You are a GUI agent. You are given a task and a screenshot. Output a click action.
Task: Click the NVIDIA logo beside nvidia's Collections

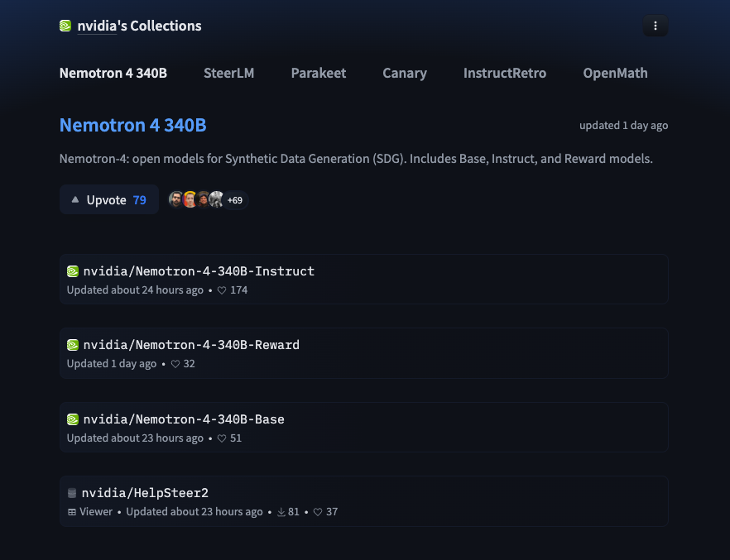coord(65,26)
